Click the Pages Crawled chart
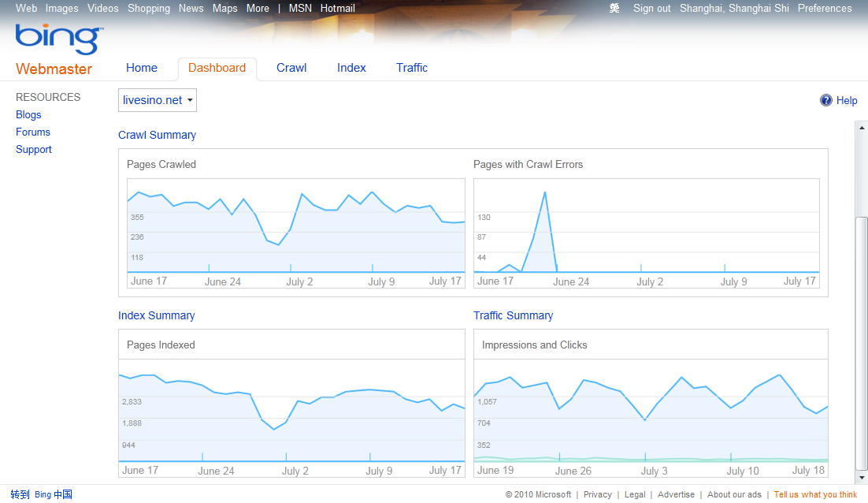The image size is (868, 503). click(x=296, y=233)
